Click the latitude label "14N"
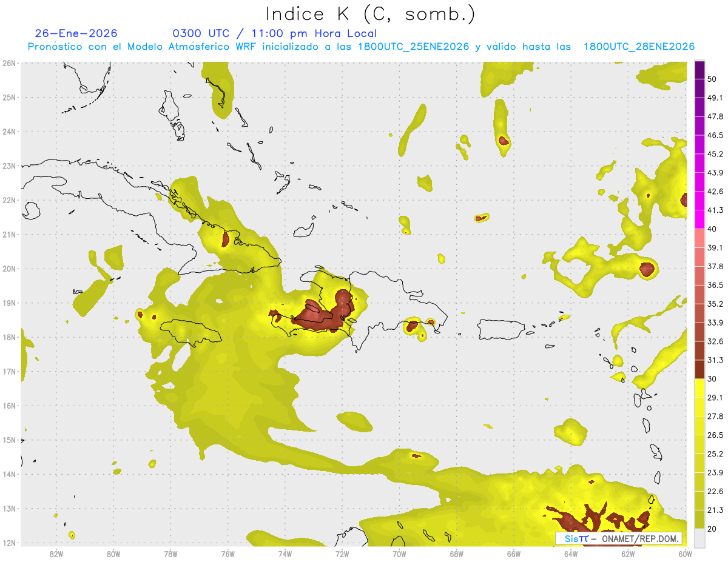The height and width of the screenshot is (562, 728). pyautogui.click(x=8, y=474)
